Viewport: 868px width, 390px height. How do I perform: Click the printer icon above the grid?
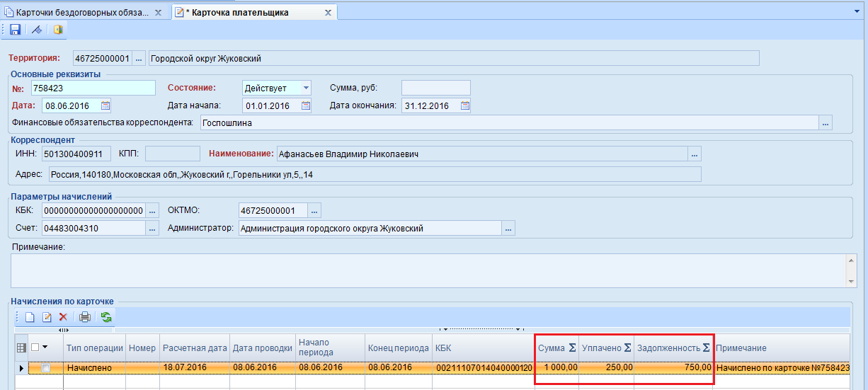85,317
